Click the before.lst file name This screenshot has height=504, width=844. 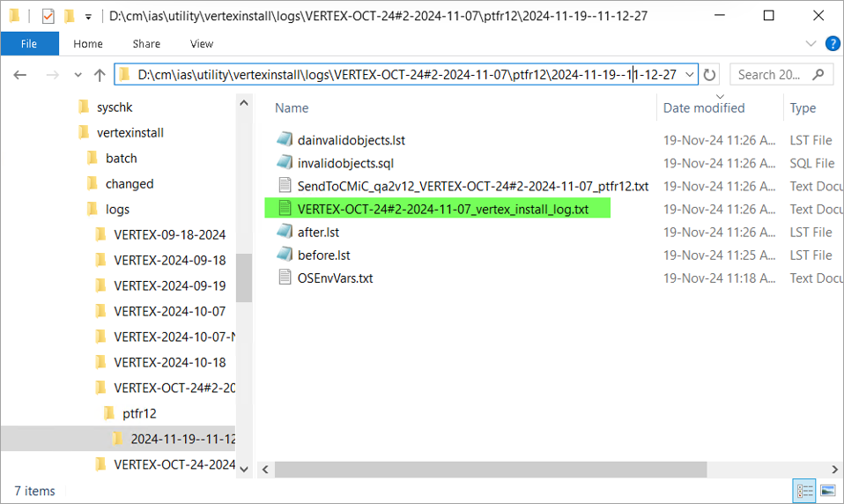pos(324,256)
